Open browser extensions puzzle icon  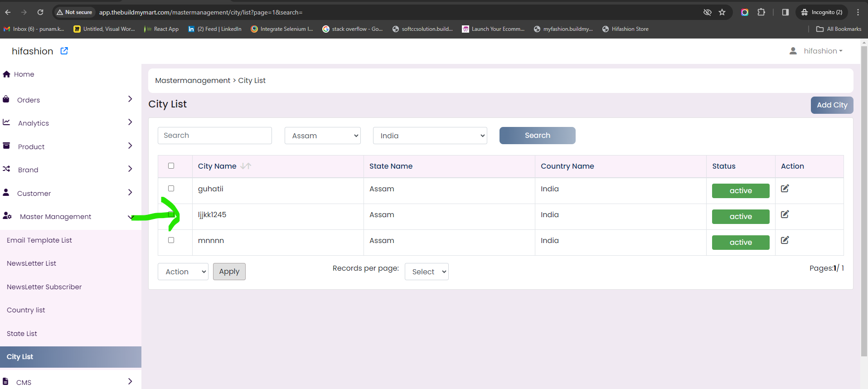pyautogui.click(x=761, y=12)
